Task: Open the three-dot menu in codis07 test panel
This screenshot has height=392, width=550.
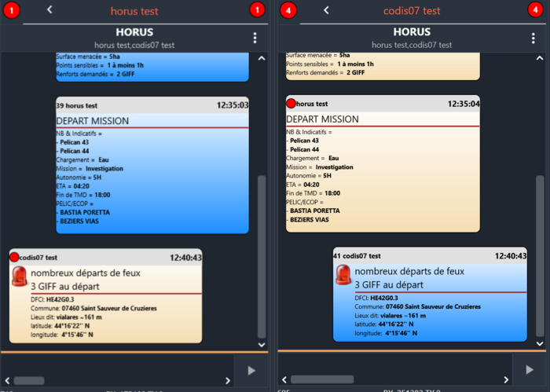Action: click(531, 38)
